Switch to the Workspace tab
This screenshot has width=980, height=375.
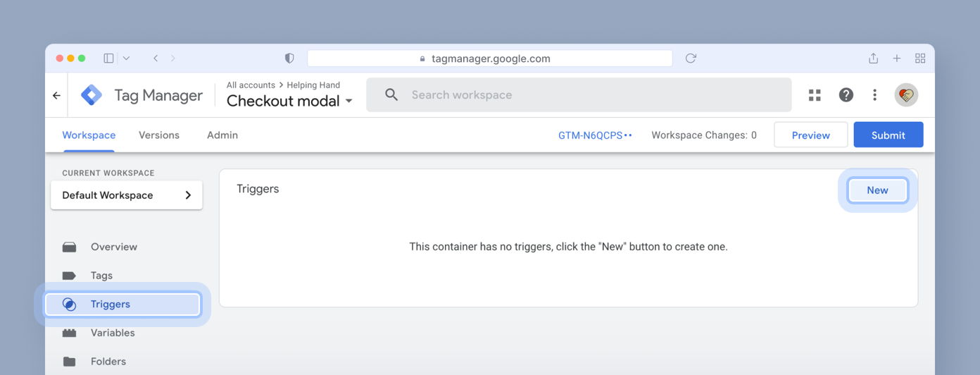pyautogui.click(x=89, y=135)
